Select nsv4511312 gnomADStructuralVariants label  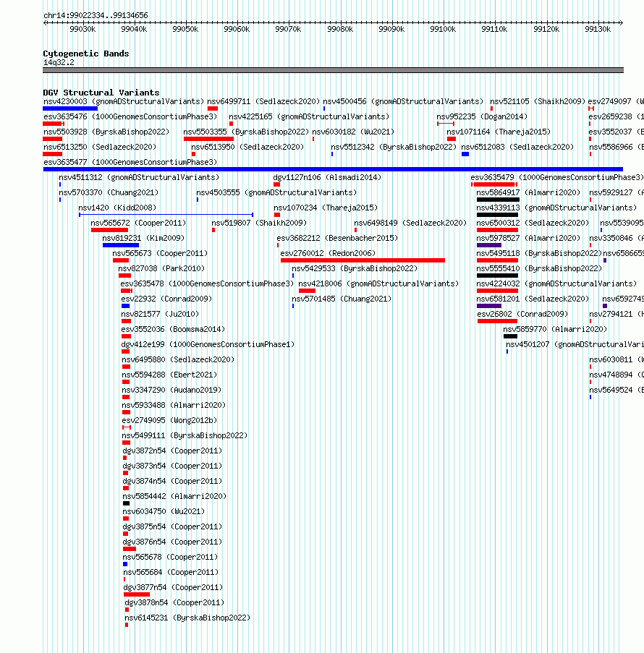(139, 177)
